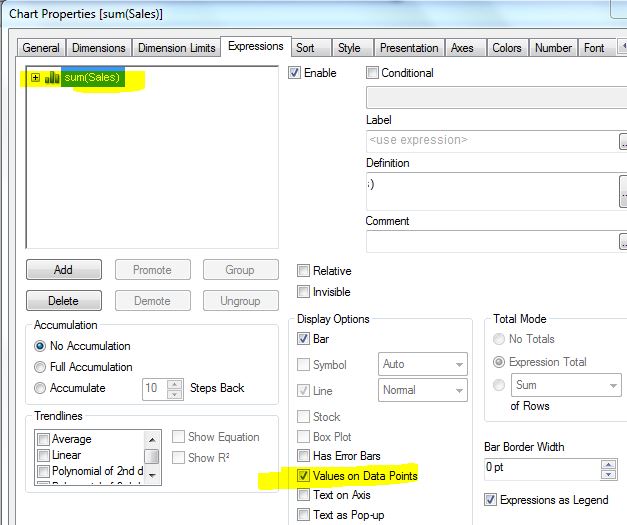This screenshot has height=525, width=627.
Task: Toggle the Symbol display option
Action: click(x=303, y=365)
